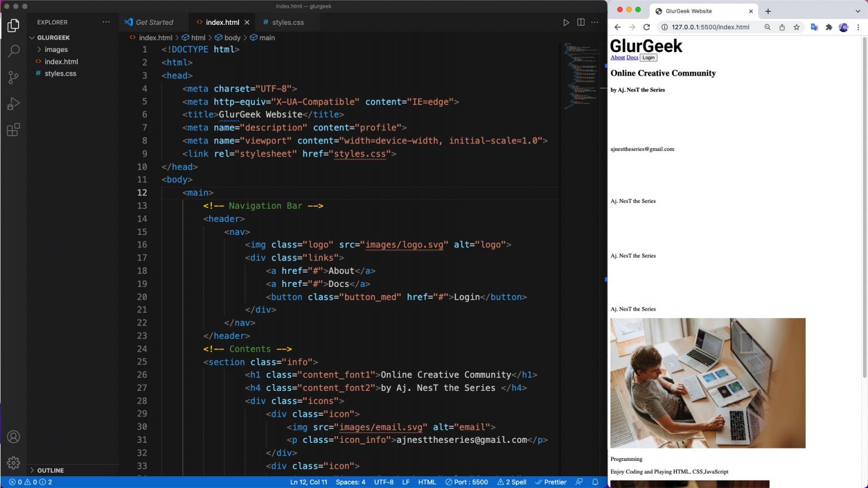
Task: Click the Manage gear icon
Action: pos(14,463)
